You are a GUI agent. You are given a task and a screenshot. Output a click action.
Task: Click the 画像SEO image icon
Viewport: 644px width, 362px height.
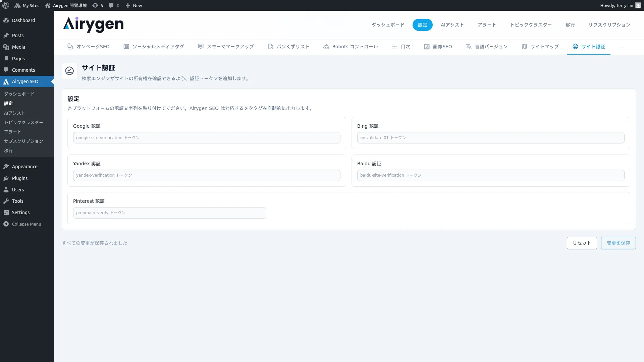tap(427, 47)
